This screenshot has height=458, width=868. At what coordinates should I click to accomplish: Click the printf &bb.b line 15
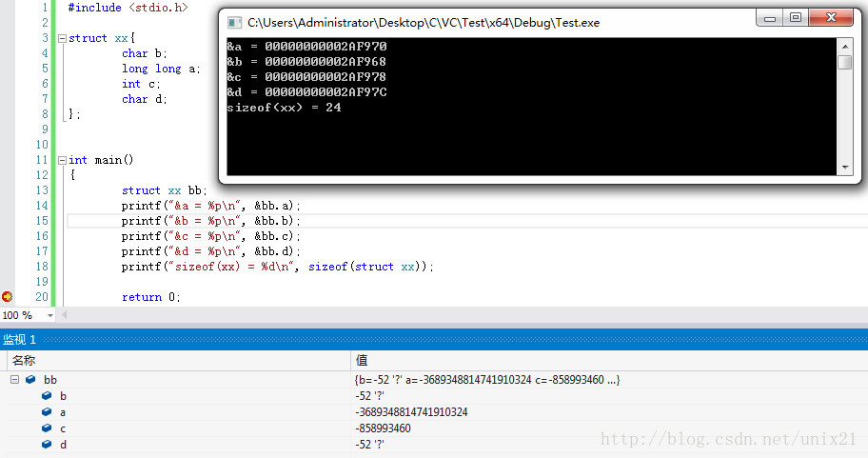pyautogui.click(x=211, y=221)
